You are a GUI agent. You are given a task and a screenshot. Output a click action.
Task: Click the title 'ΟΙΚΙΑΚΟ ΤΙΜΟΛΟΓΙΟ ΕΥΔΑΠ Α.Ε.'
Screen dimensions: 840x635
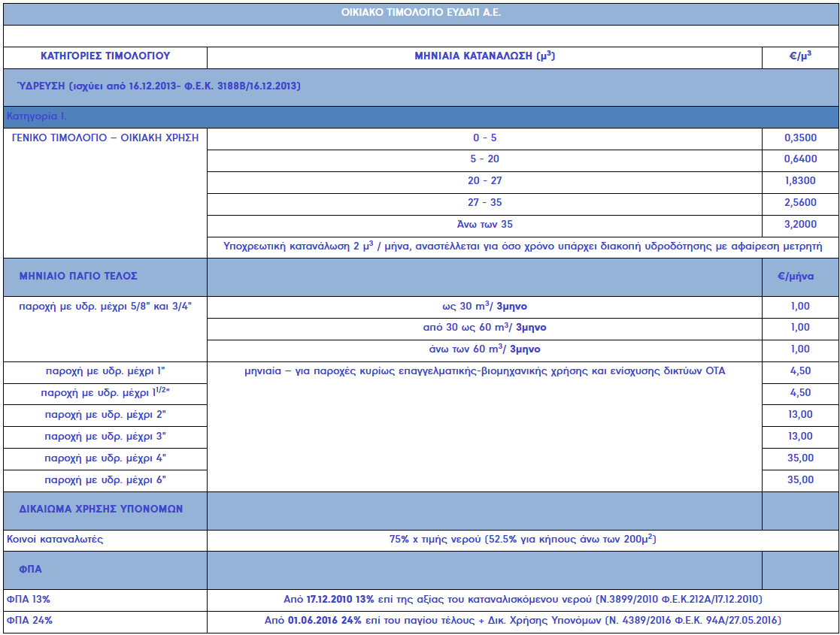[420, 14]
